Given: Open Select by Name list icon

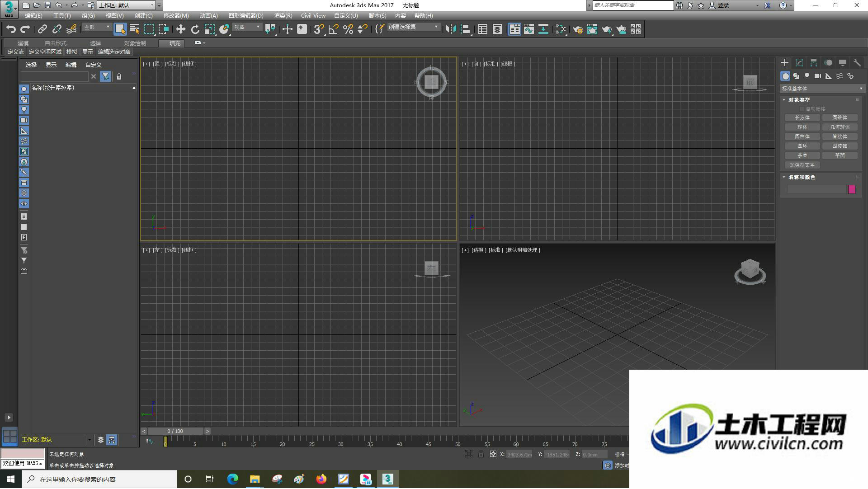Looking at the screenshot, I should pyautogui.click(x=134, y=29).
